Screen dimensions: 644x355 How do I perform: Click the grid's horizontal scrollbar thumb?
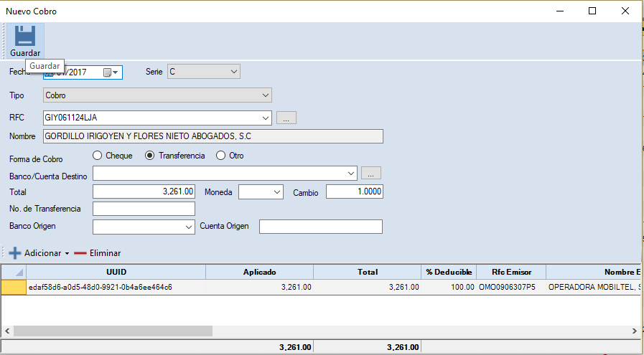click(x=113, y=331)
